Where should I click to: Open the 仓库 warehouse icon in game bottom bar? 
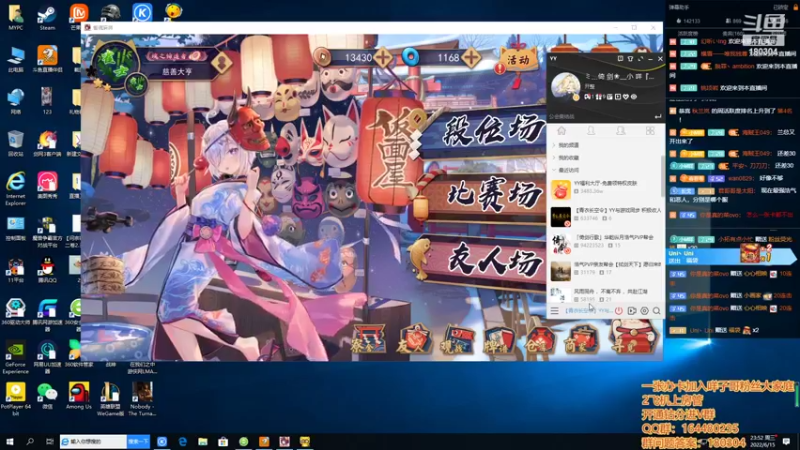click(540, 341)
